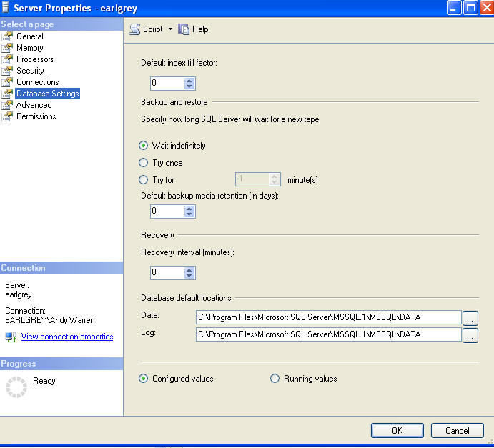Click the server icon in title bar
The width and height of the screenshot is (494, 448).
pos(5,7)
